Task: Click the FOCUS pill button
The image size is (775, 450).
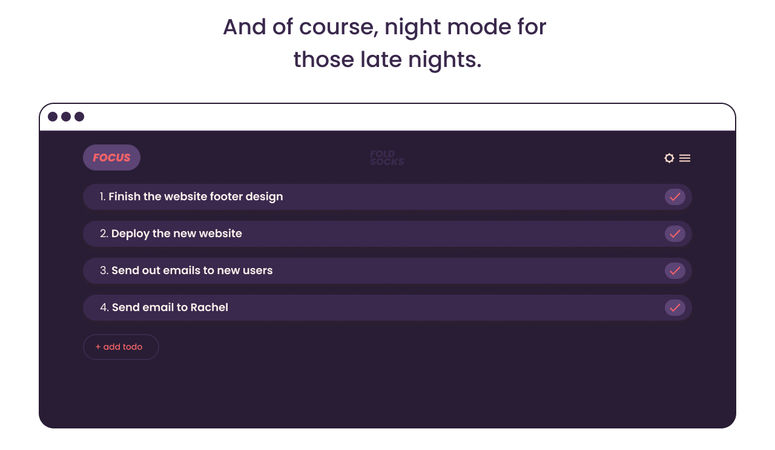Action: click(112, 158)
